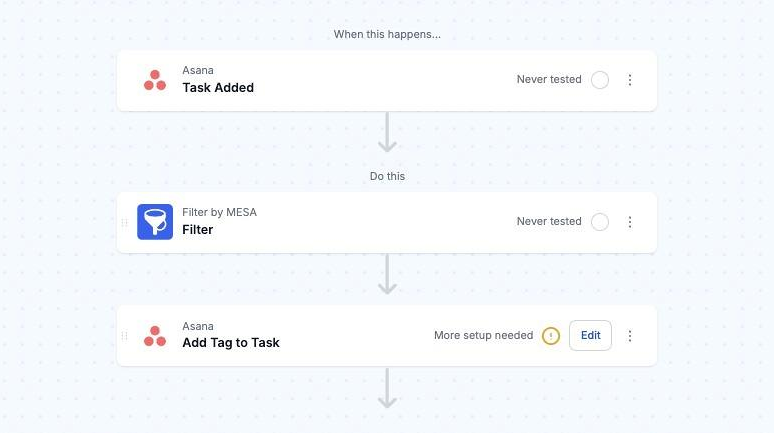Click the yellow setup warning icon
This screenshot has height=433, width=774.
[550, 336]
